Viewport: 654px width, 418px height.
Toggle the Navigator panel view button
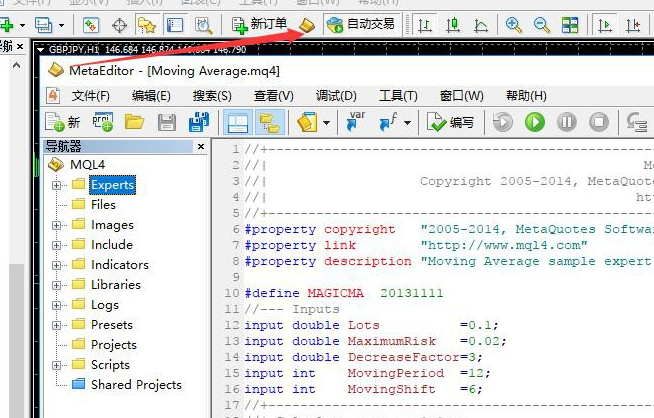point(238,122)
